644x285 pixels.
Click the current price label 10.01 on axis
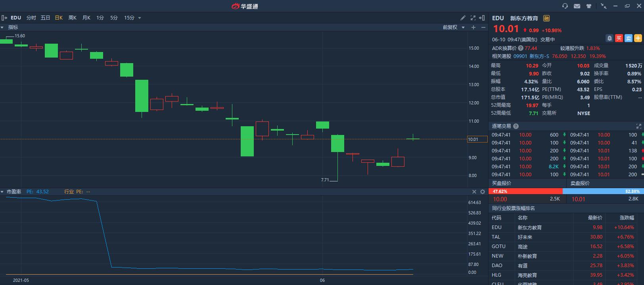[477, 139]
